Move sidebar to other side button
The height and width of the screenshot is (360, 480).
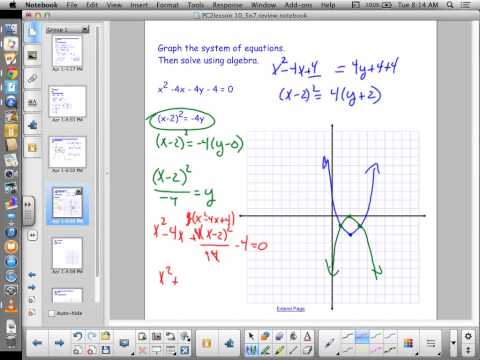tap(32, 236)
